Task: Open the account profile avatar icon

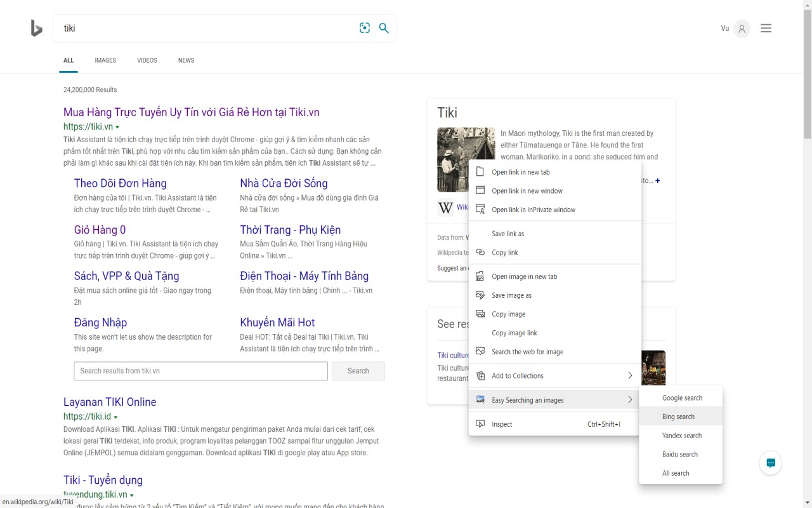Action: pyautogui.click(x=741, y=29)
